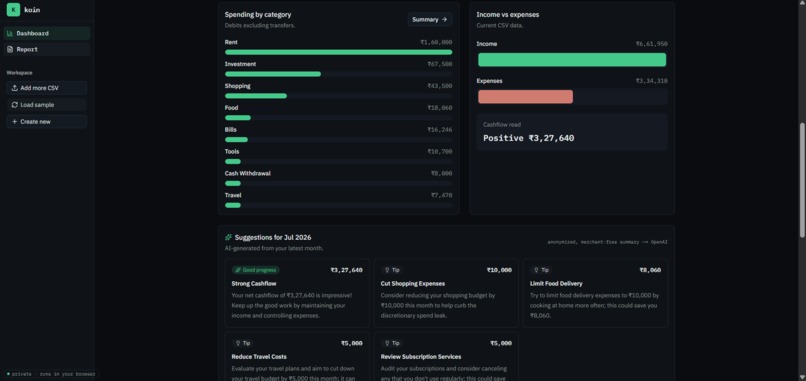This screenshot has height=381, width=806.
Task: Click Spending by category heading
Action: point(258,14)
